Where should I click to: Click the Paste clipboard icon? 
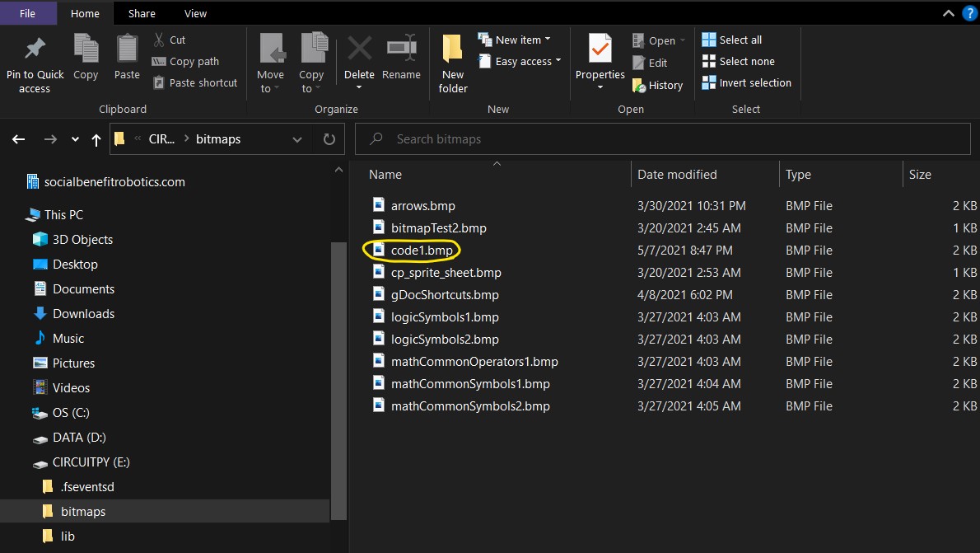pos(127,48)
